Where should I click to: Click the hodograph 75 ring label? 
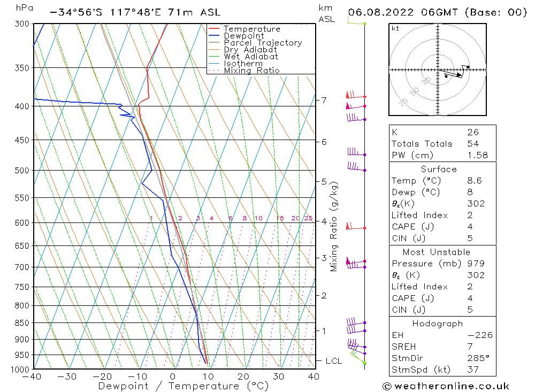[x=403, y=102]
